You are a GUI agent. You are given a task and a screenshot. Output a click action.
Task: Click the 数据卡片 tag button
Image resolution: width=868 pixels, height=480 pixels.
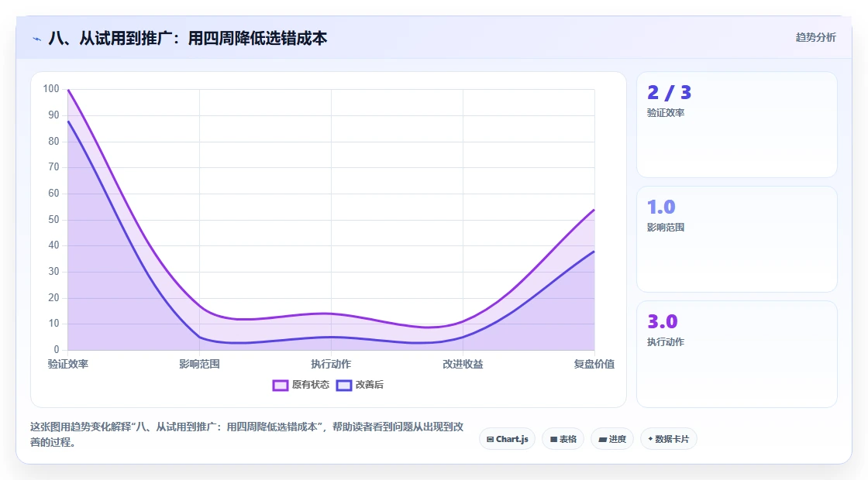[669, 439]
